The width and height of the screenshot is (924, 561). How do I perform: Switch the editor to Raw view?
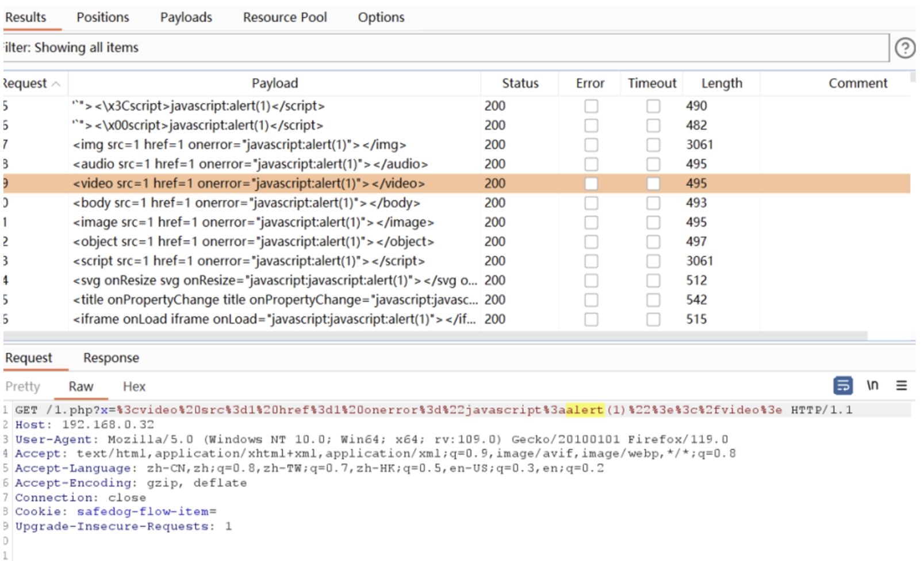click(x=81, y=387)
